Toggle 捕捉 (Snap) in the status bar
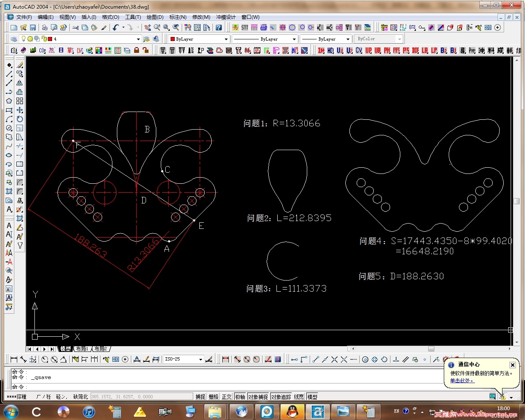 pos(201,397)
